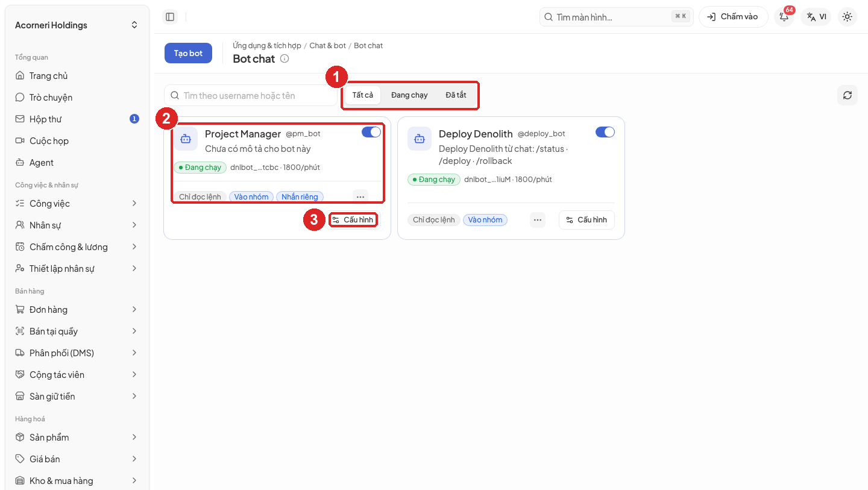The width and height of the screenshot is (868, 490).
Task: Click Ứng dụng & tích hợp breadcrumb
Action: [x=267, y=46]
